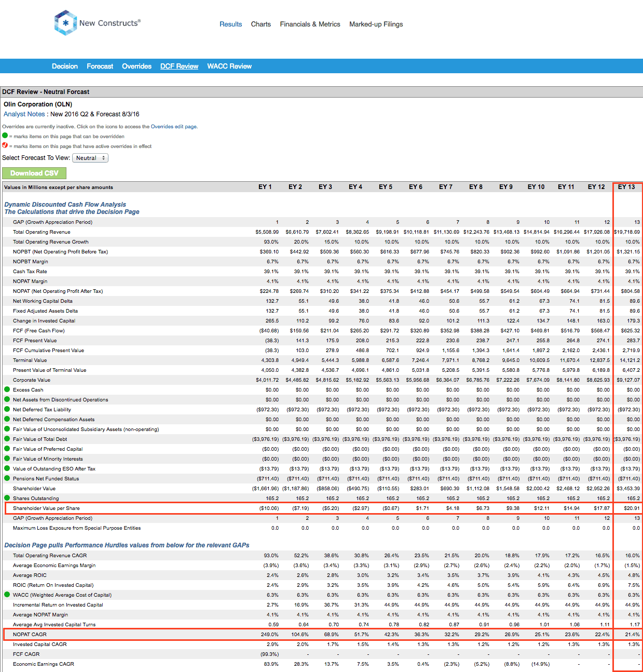Open the WACC Review tab
643x672 pixels.
pos(229,66)
